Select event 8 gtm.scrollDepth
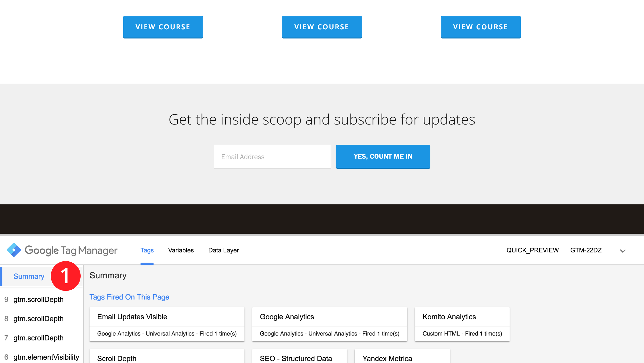 pos(38,319)
